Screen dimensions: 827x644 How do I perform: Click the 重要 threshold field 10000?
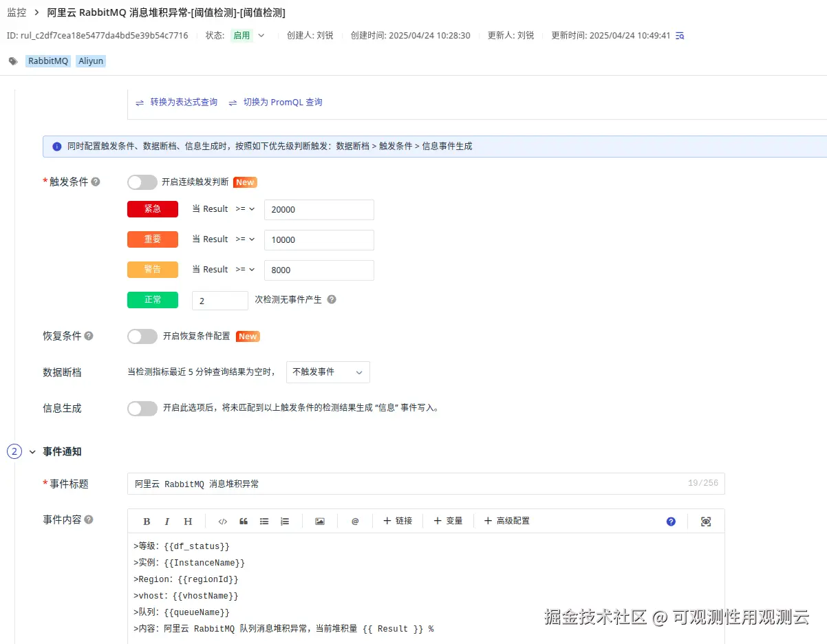(319, 239)
